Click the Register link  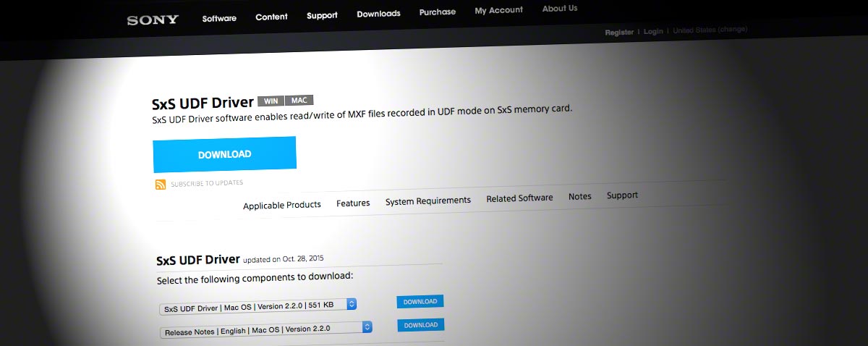[x=619, y=32]
